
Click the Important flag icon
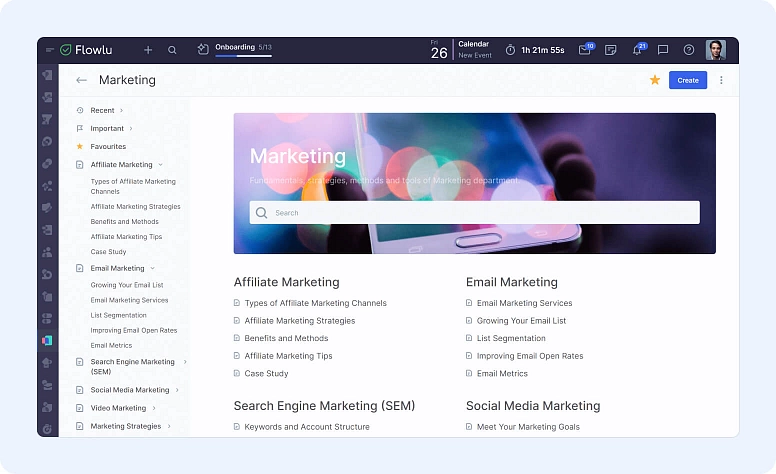(x=80, y=128)
